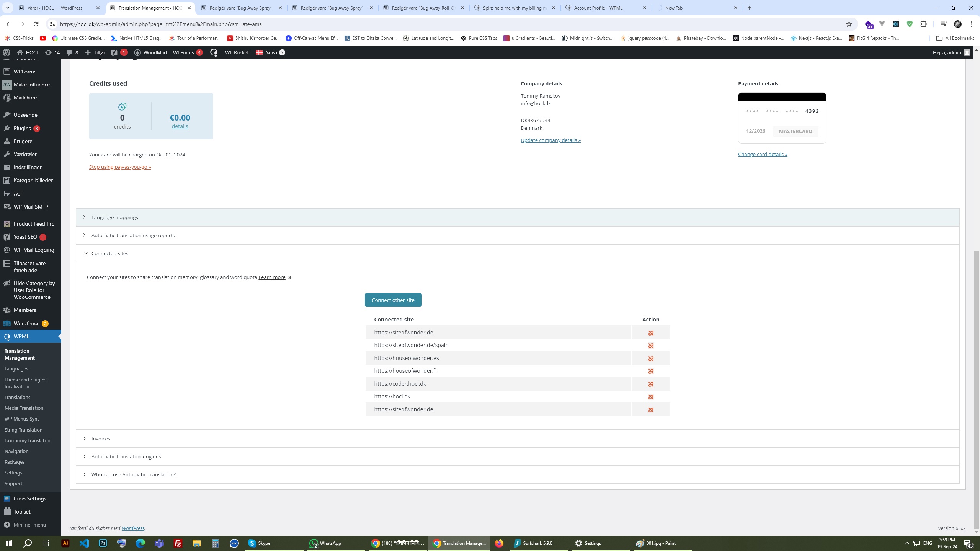
Task: Close the Translation Management tab
Action: 189,8
